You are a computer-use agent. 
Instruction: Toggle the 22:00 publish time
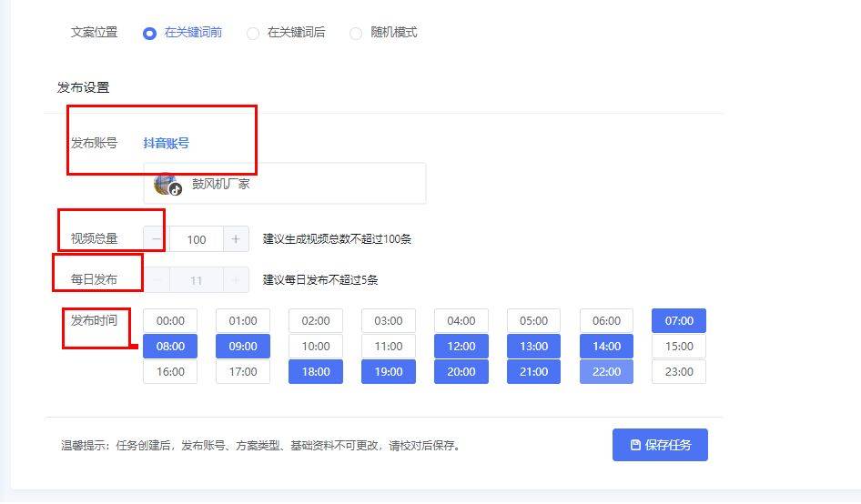606,372
